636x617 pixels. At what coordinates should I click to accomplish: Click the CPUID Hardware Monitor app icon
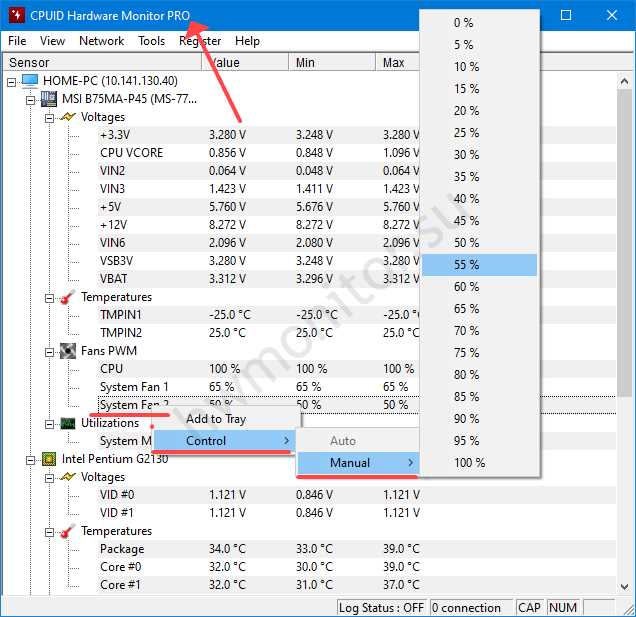[x=17, y=15]
